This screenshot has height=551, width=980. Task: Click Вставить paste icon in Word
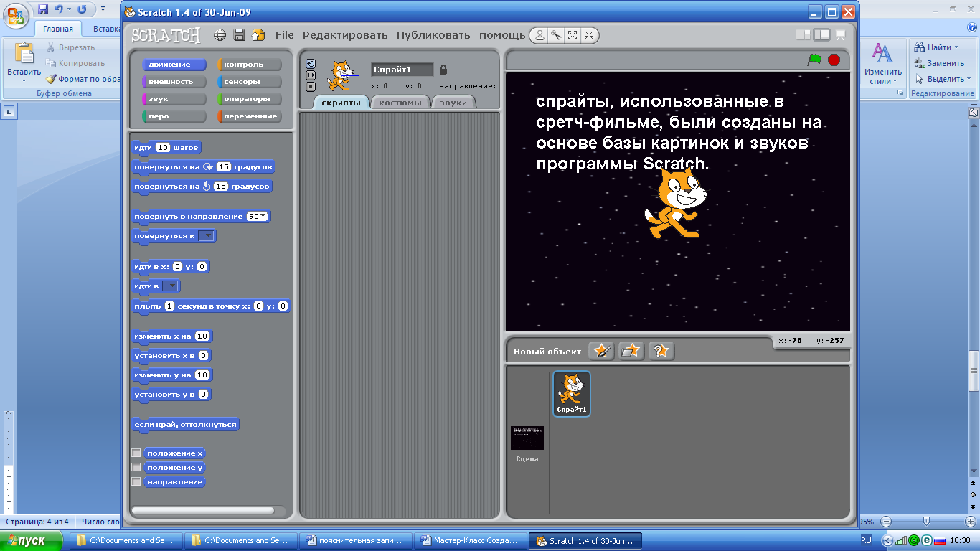[24, 54]
